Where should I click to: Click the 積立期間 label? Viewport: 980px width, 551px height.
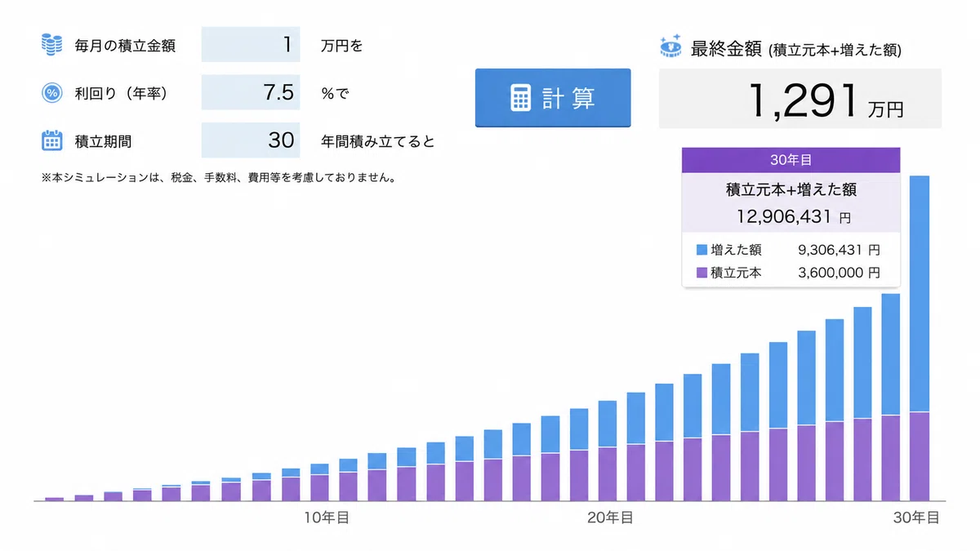pyautogui.click(x=103, y=141)
